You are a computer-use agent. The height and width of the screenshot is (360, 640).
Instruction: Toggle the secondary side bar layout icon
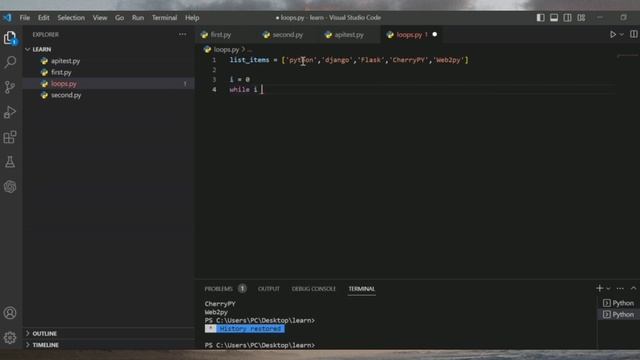tap(567, 18)
